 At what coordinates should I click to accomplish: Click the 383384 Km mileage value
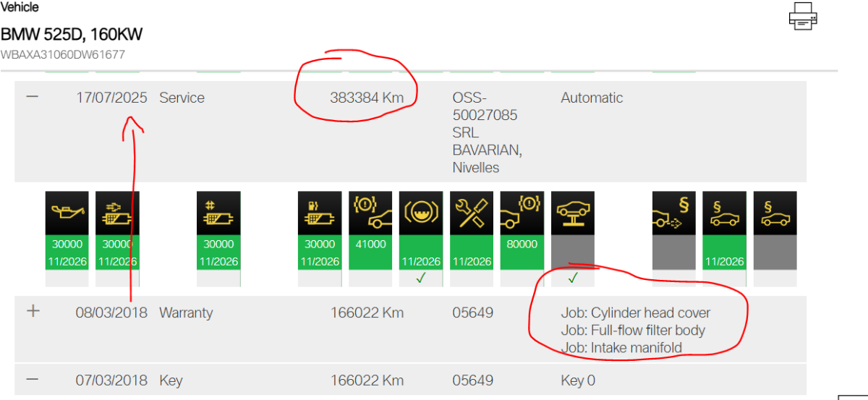[x=367, y=98]
